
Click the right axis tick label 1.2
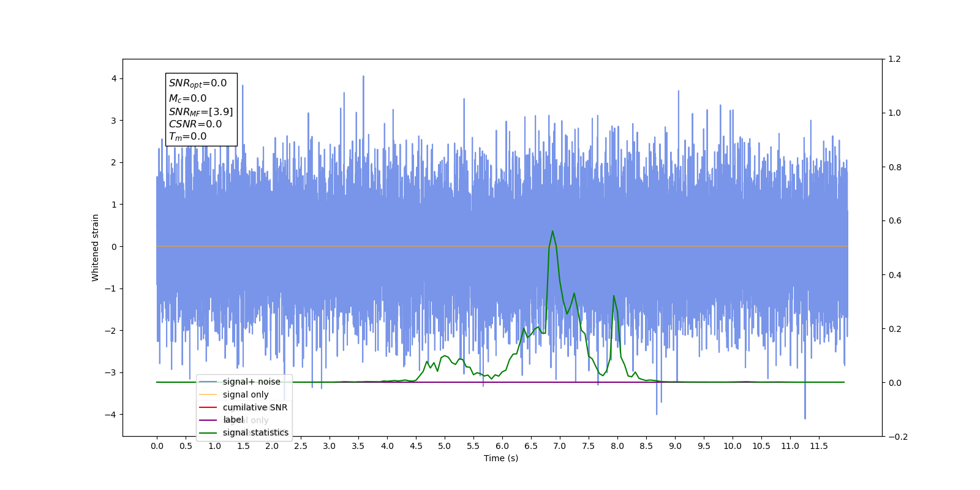point(895,59)
